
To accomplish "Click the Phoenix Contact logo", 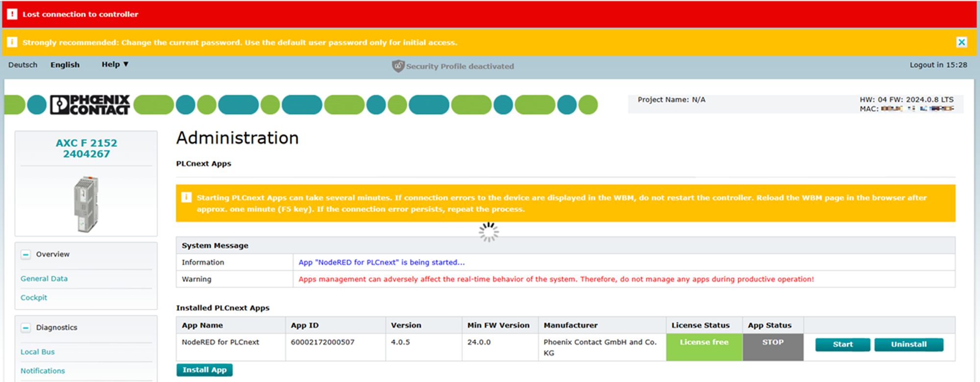I will [x=90, y=104].
